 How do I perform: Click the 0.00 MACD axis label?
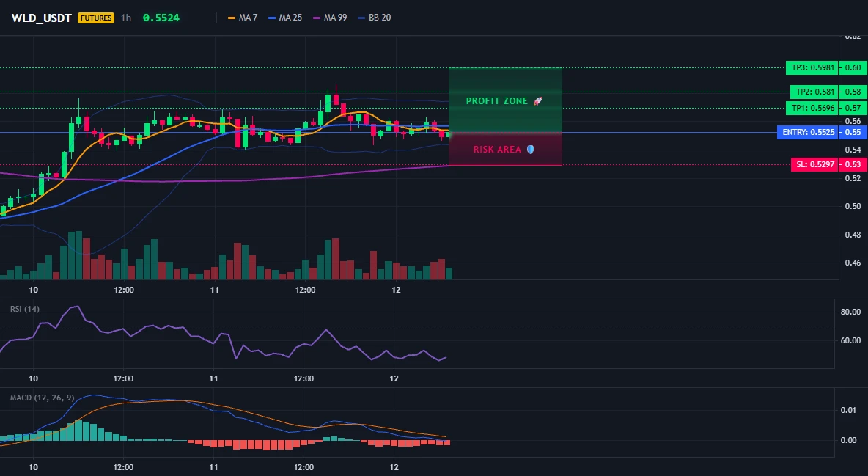pyautogui.click(x=849, y=440)
